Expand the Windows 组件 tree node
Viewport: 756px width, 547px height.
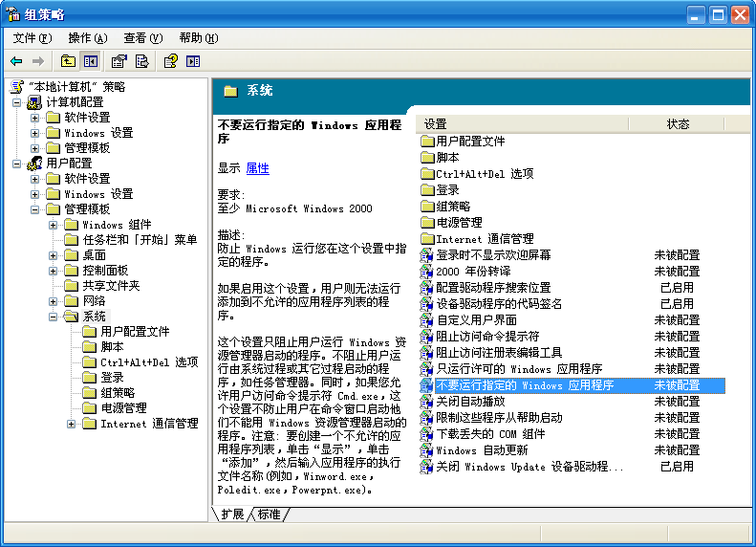[54, 225]
